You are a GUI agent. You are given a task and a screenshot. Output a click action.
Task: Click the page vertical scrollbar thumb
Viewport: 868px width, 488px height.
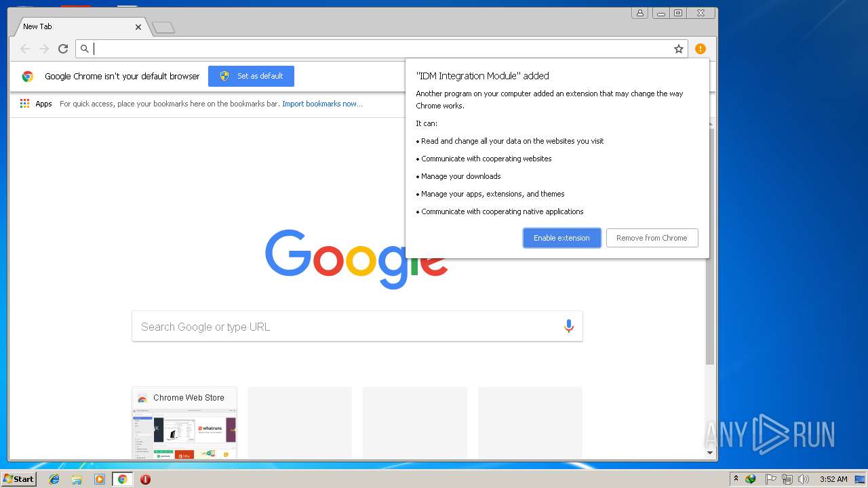point(710,246)
